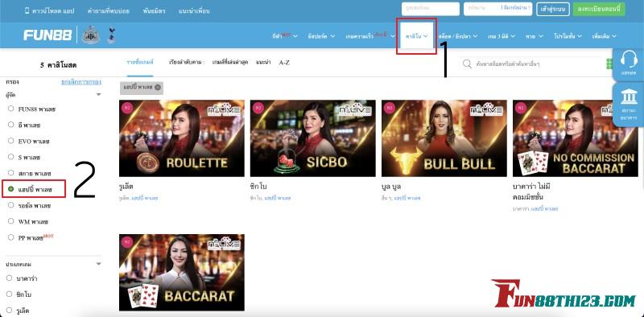Remove the gray filter tag with x
The height and width of the screenshot is (317, 644).
click(142, 88)
